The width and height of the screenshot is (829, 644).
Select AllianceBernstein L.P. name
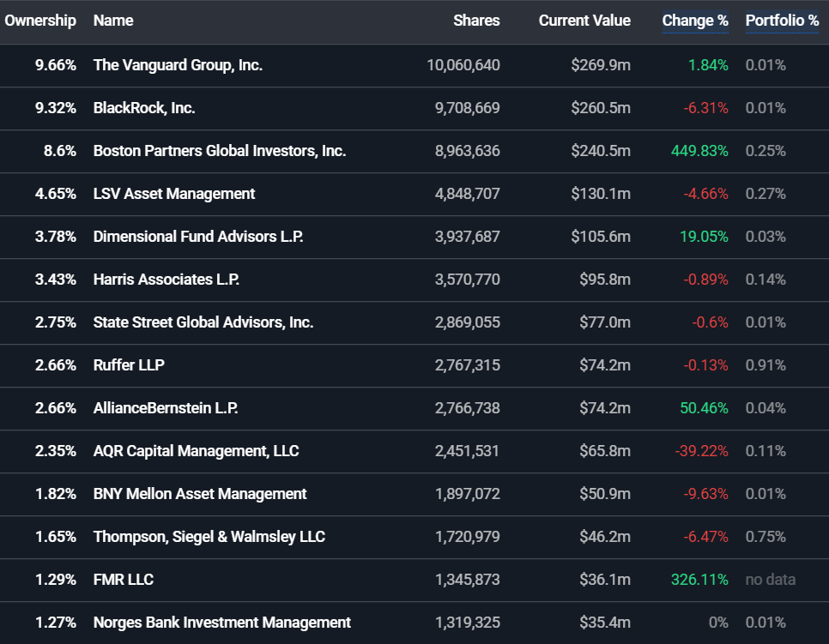coord(166,408)
